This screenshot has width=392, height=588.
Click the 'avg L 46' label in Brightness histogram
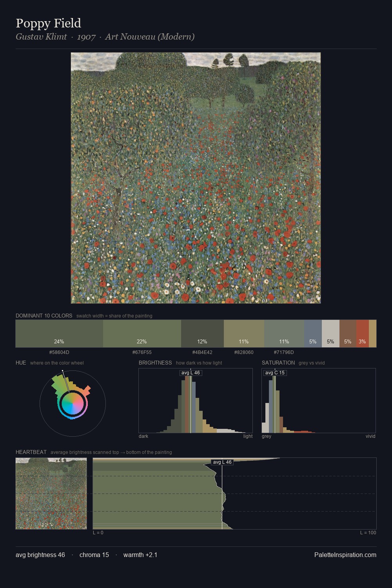tap(191, 373)
